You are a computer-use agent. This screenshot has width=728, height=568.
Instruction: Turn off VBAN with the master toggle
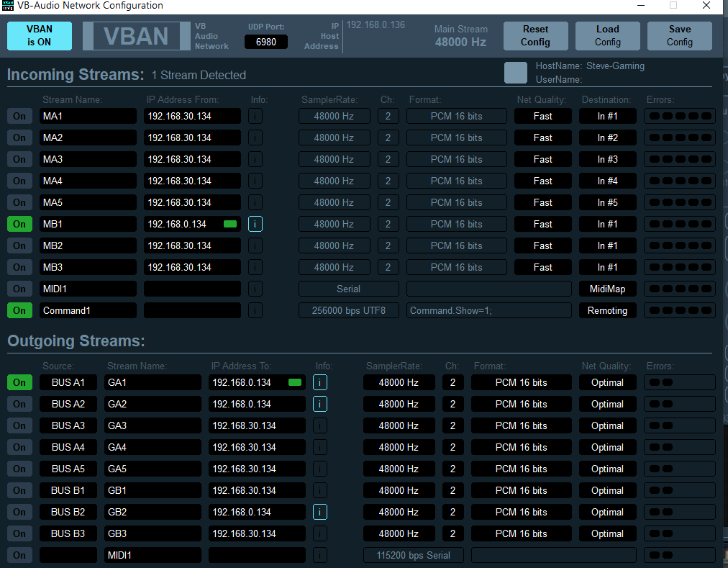click(x=40, y=36)
